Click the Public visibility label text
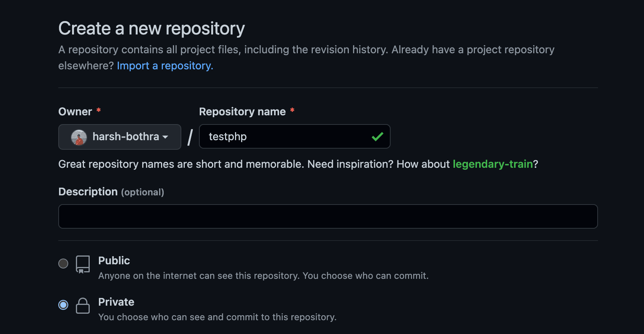This screenshot has width=644, height=334. 114,261
